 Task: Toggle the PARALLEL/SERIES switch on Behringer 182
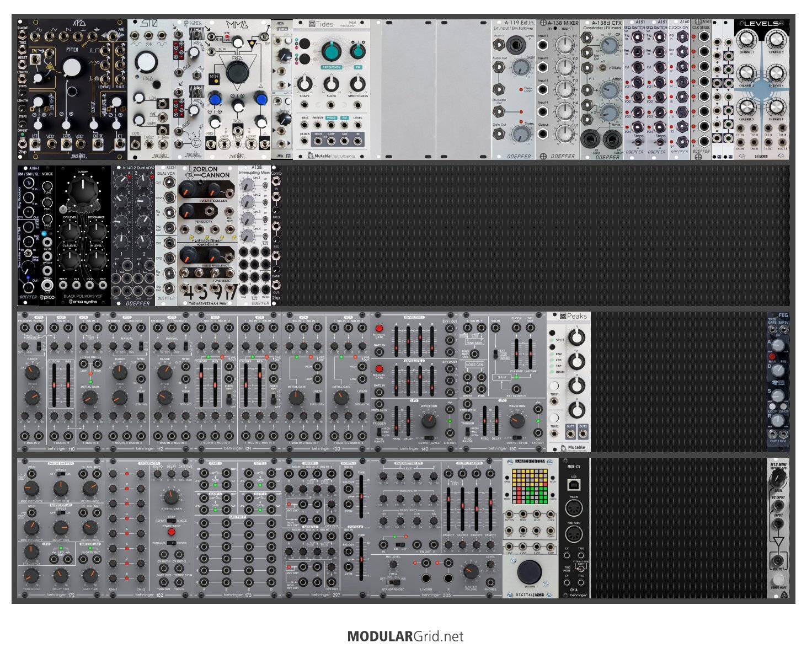tap(172, 543)
